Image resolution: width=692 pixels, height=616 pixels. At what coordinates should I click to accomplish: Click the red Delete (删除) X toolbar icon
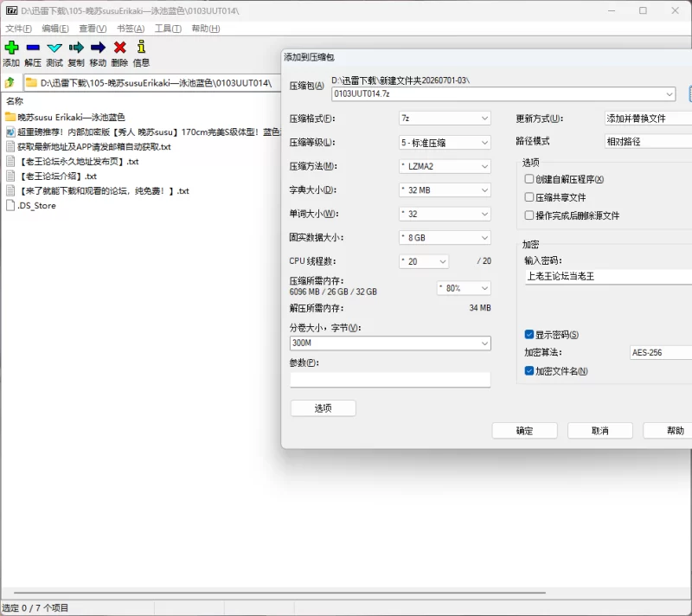119,48
